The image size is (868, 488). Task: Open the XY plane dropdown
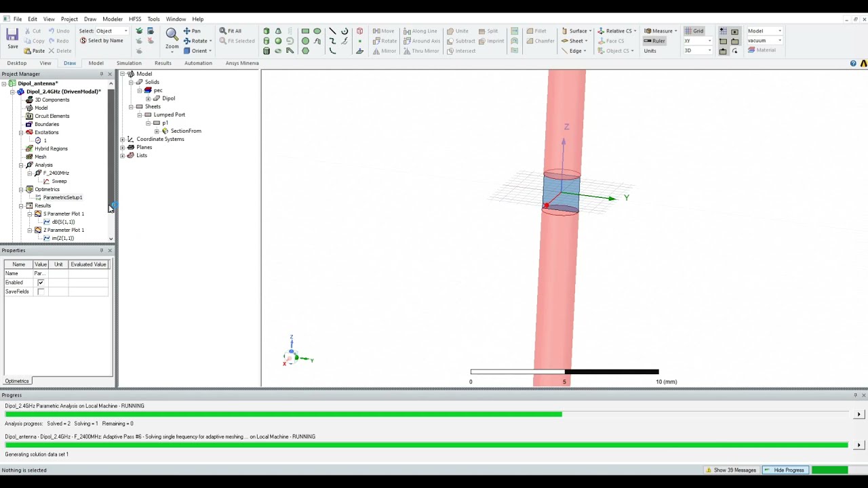click(x=698, y=41)
